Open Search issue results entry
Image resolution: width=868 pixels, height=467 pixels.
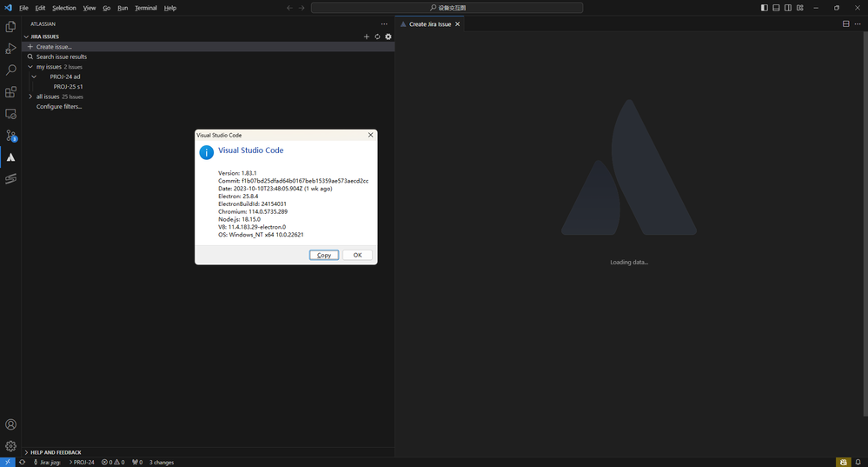(209, 57)
